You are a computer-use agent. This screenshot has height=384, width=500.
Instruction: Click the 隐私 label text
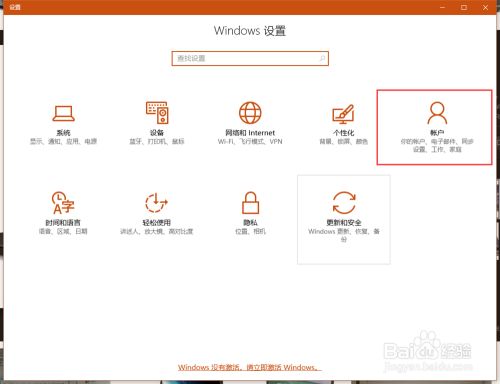tap(250, 222)
